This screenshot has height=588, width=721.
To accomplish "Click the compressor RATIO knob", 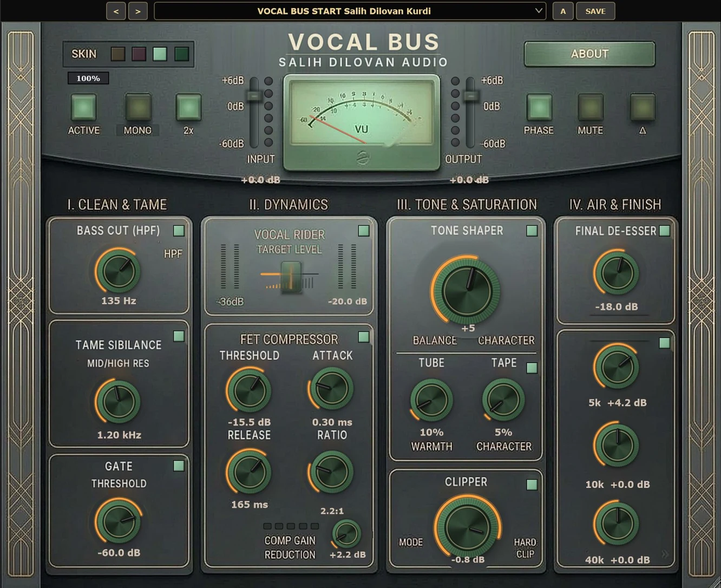I will (x=331, y=472).
